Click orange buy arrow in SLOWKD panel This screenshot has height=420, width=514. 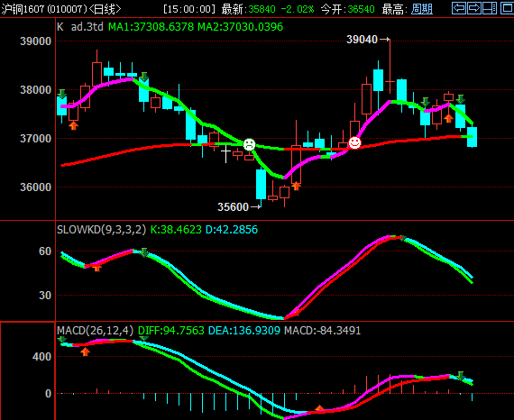click(96, 268)
